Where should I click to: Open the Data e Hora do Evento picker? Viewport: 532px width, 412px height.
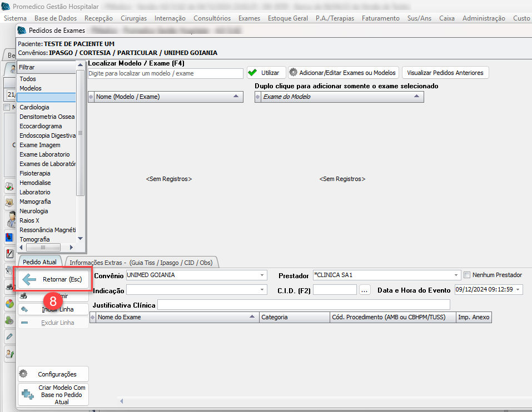[518, 290]
